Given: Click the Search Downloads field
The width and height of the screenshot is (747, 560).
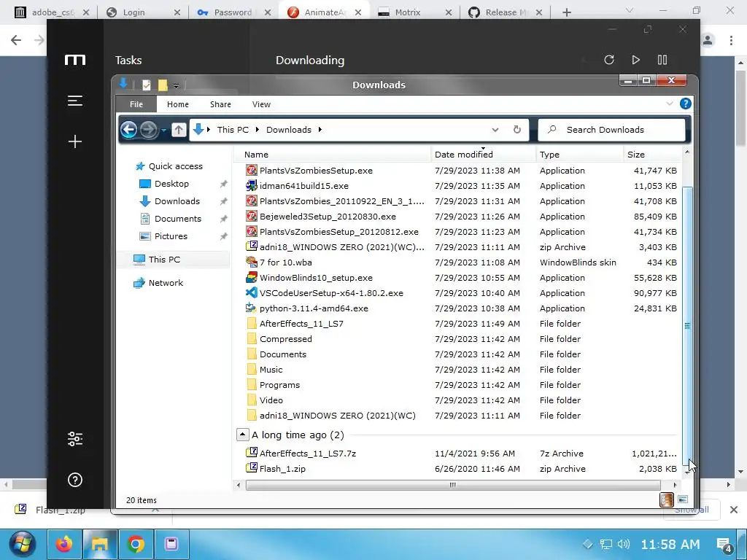Looking at the screenshot, I should (612, 130).
